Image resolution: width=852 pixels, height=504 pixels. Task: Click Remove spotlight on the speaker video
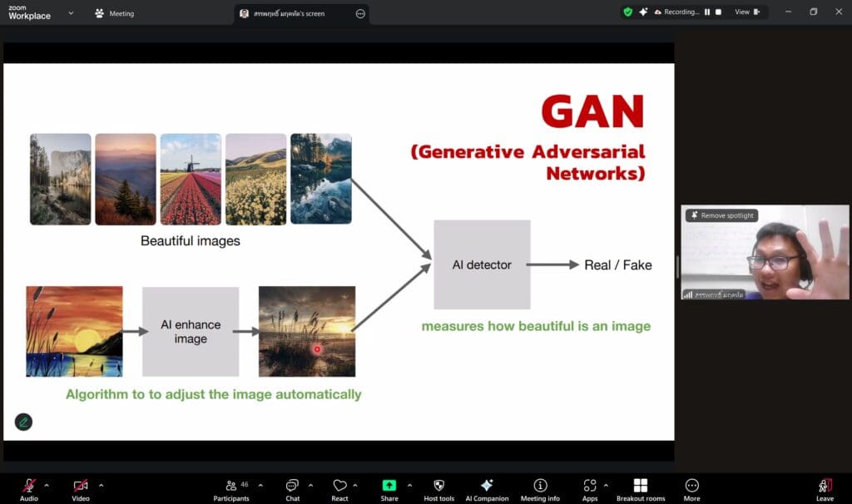[x=721, y=215]
